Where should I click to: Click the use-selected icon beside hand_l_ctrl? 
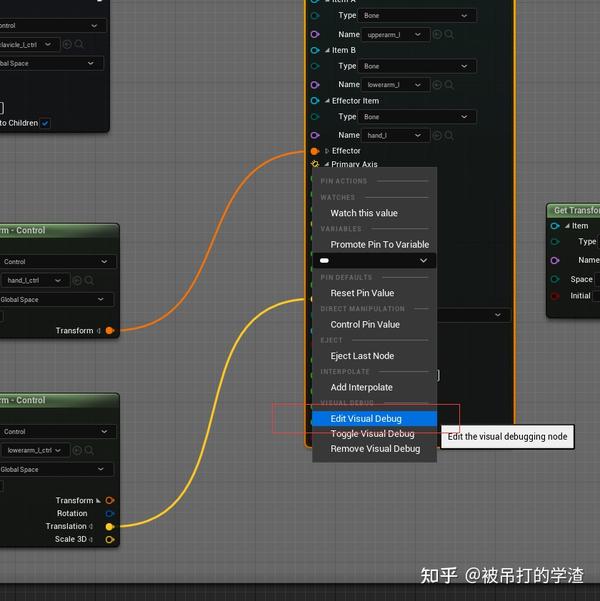(x=77, y=281)
